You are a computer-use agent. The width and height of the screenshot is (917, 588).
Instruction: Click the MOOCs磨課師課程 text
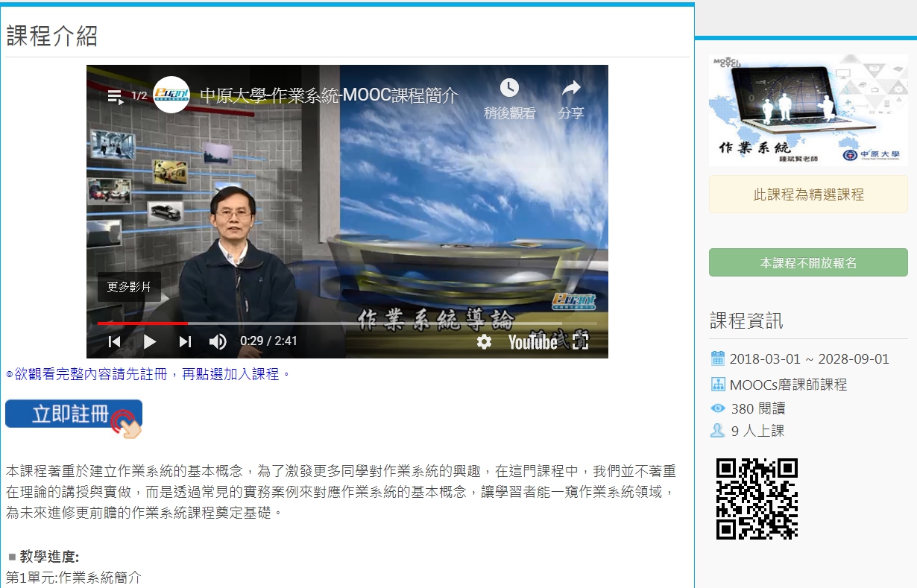(788, 385)
